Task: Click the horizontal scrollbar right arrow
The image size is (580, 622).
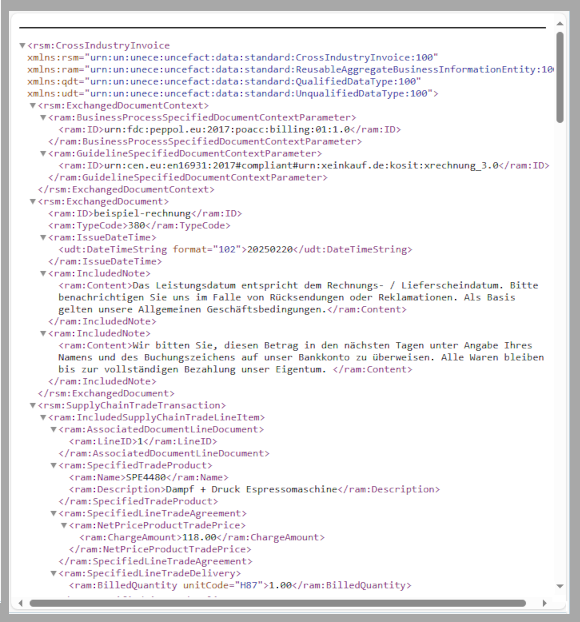Action: click(x=544, y=603)
